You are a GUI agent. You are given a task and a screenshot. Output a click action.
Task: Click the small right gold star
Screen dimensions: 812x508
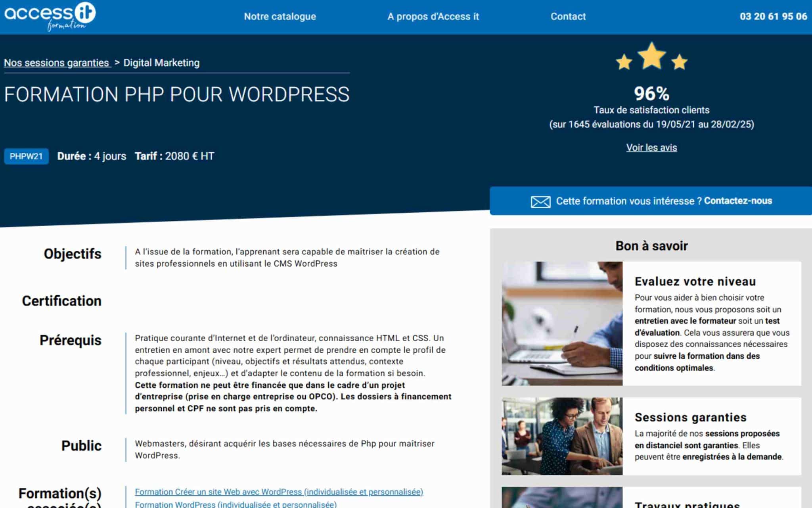pos(679,62)
